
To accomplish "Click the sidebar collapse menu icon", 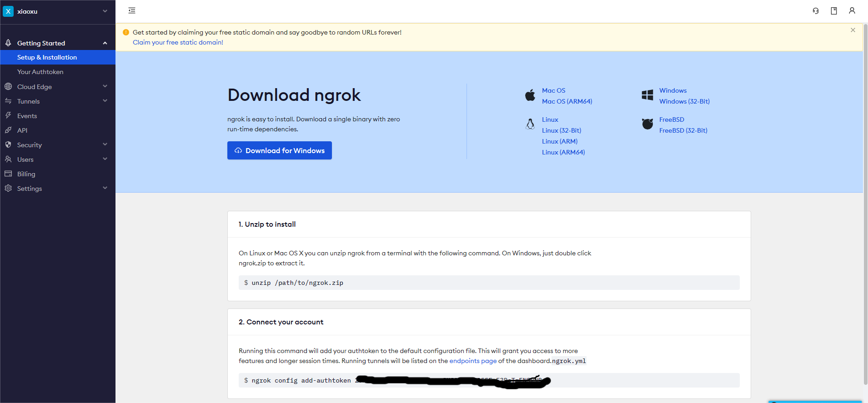I will point(132,11).
